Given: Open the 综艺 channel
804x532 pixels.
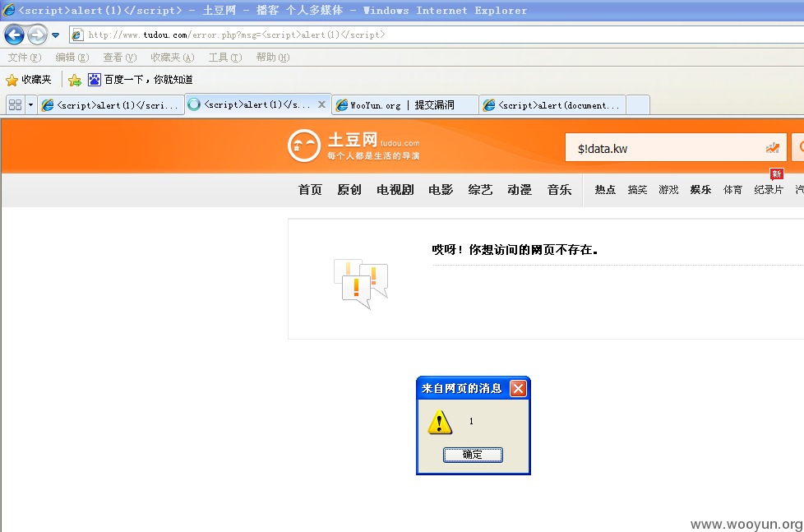Looking at the screenshot, I should pyautogui.click(x=480, y=190).
